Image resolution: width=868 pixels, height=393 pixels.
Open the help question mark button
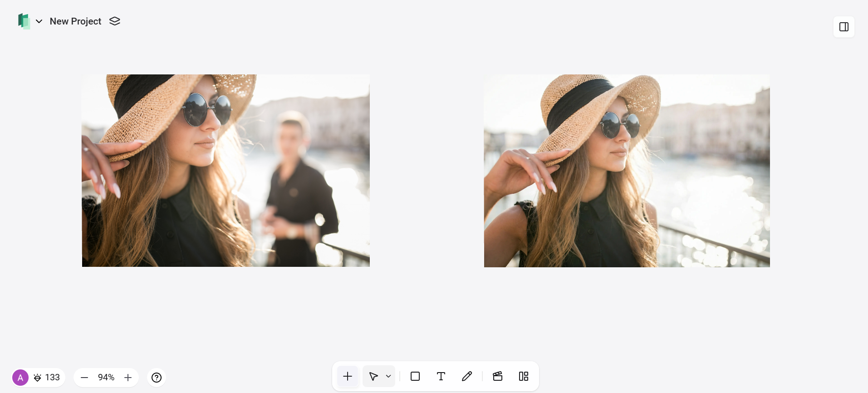pyautogui.click(x=157, y=378)
